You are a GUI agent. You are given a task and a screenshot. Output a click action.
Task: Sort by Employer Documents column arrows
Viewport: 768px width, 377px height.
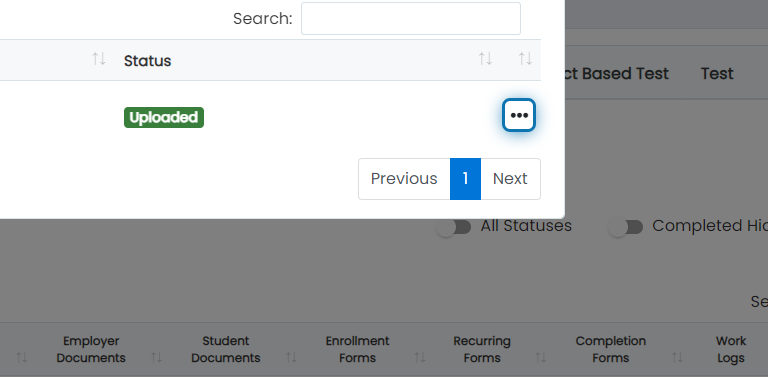156,358
